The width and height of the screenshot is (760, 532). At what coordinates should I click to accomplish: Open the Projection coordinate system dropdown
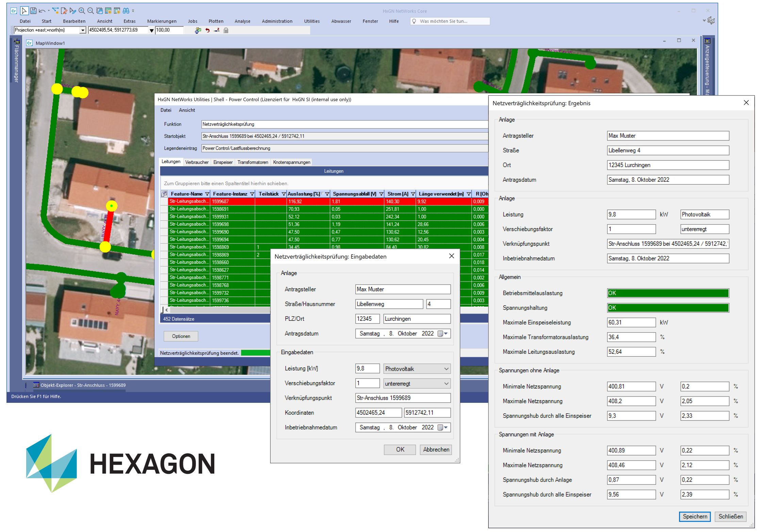(x=82, y=30)
